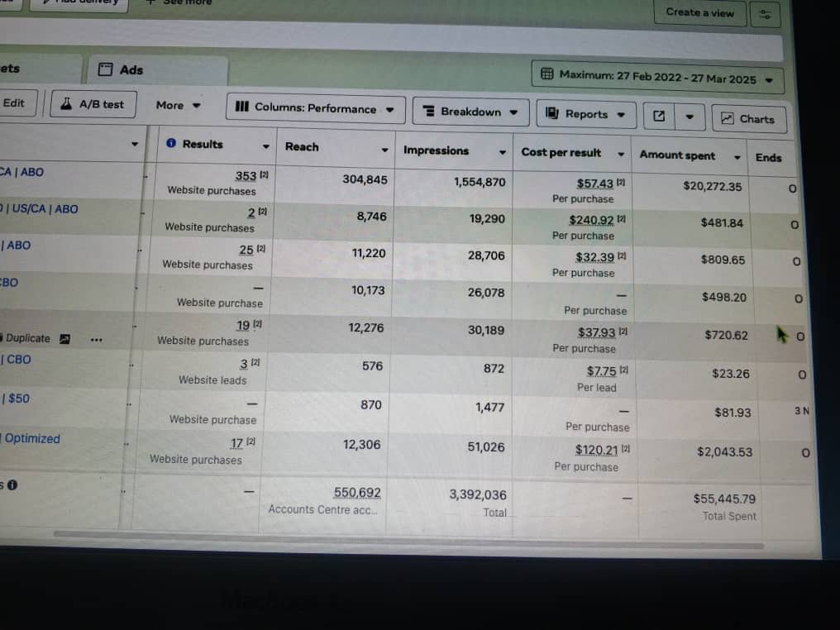Click the $32.39 cost per result value
This screenshot has width=840, height=630.
click(x=594, y=257)
